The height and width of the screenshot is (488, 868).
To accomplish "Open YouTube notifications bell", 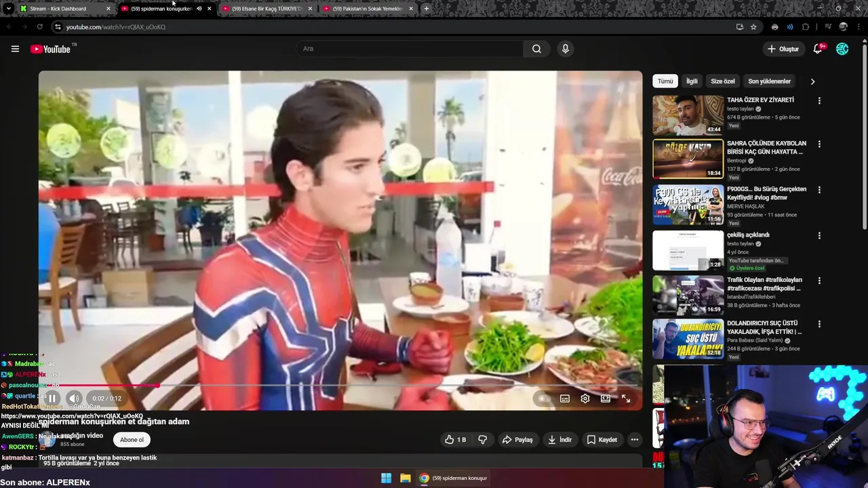I will 818,49.
